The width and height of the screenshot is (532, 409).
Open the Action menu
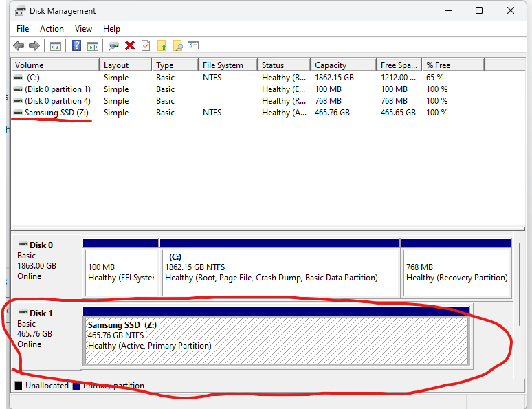click(52, 29)
